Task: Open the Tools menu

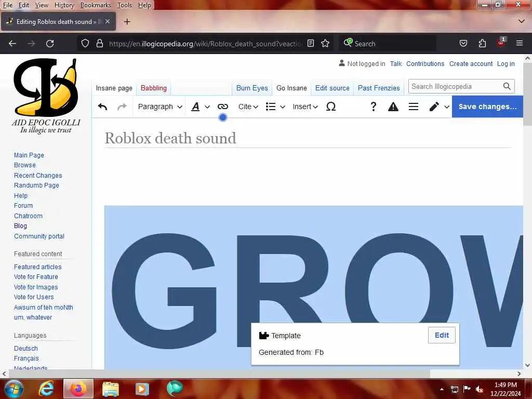Action: click(125, 5)
